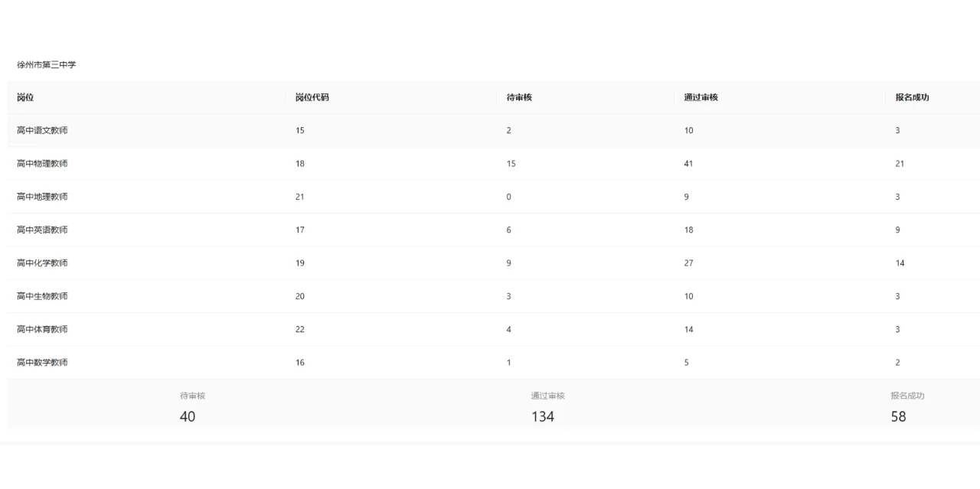Viewport: 980px width, 489px height.
Task: Select the 高中语文教师 row
Action: pos(42,131)
